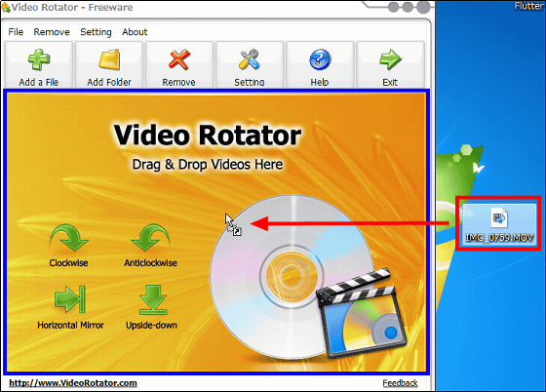Choose the Horizontal Mirror icon
The height and width of the screenshot is (392, 546).
(70, 299)
